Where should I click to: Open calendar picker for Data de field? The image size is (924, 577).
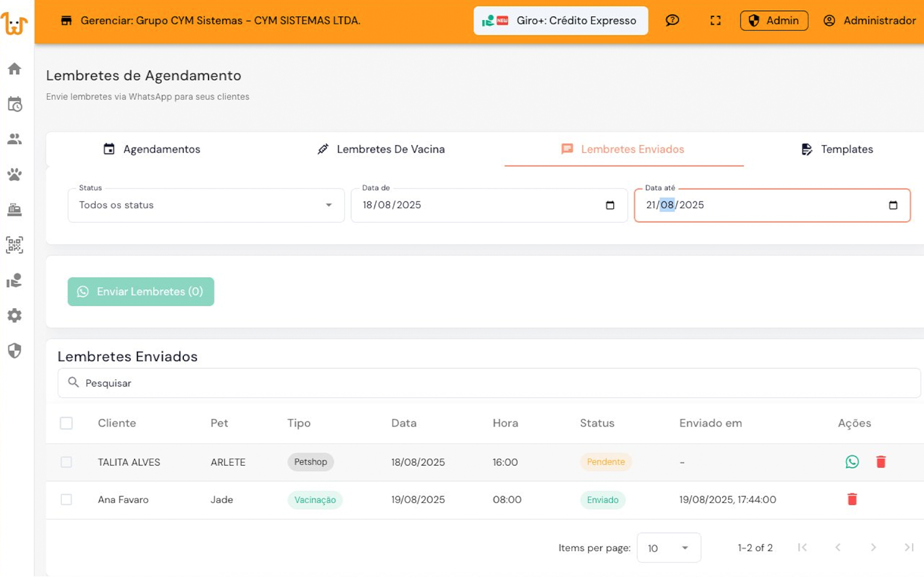click(x=610, y=205)
